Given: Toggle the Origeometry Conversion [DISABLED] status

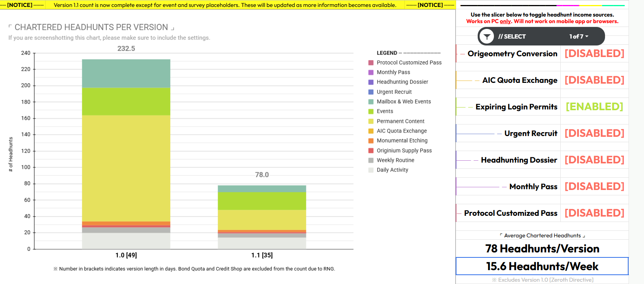Looking at the screenshot, I should click(594, 54).
